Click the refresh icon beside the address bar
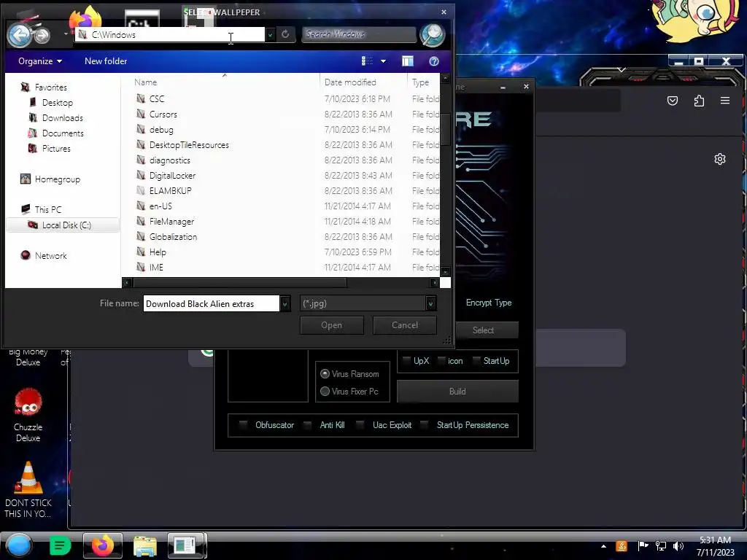747x560 pixels. coord(285,34)
